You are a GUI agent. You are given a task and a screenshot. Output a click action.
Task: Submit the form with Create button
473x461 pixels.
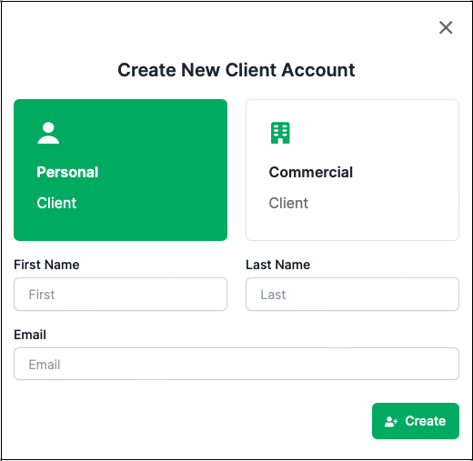pos(415,421)
